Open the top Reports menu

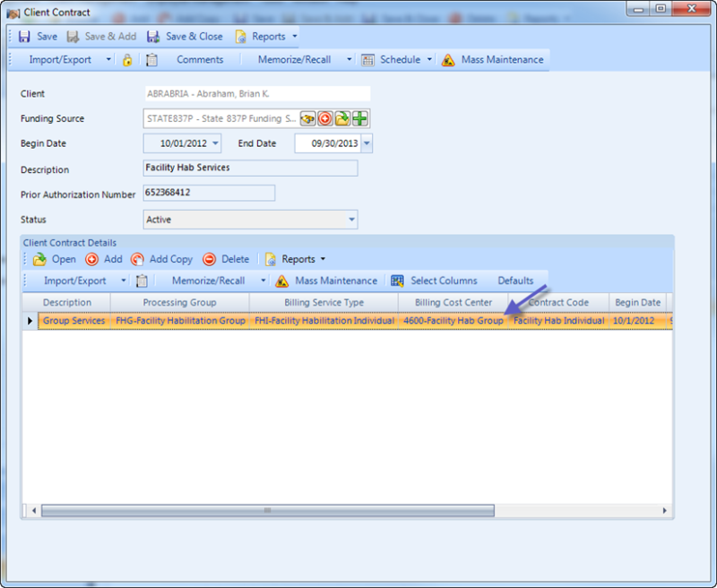click(x=266, y=37)
